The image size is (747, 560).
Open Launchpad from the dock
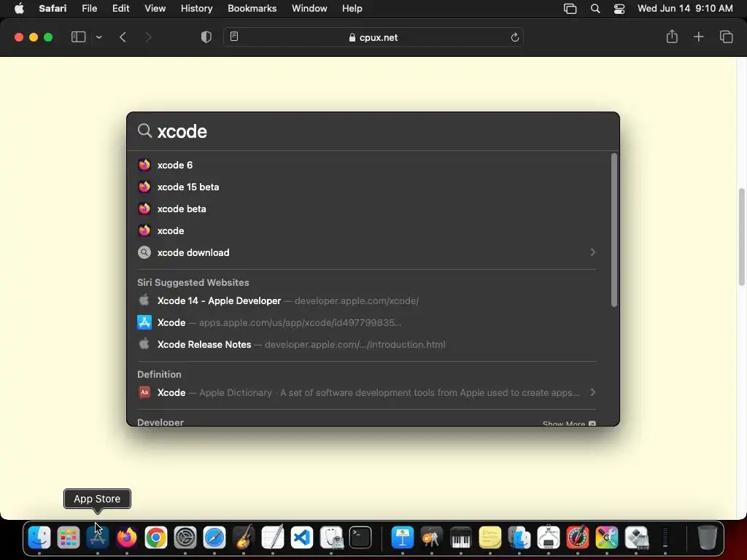(68, 537)
